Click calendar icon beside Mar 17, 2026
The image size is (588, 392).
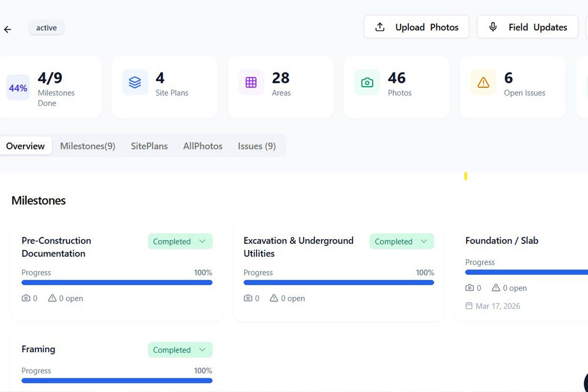469,306
